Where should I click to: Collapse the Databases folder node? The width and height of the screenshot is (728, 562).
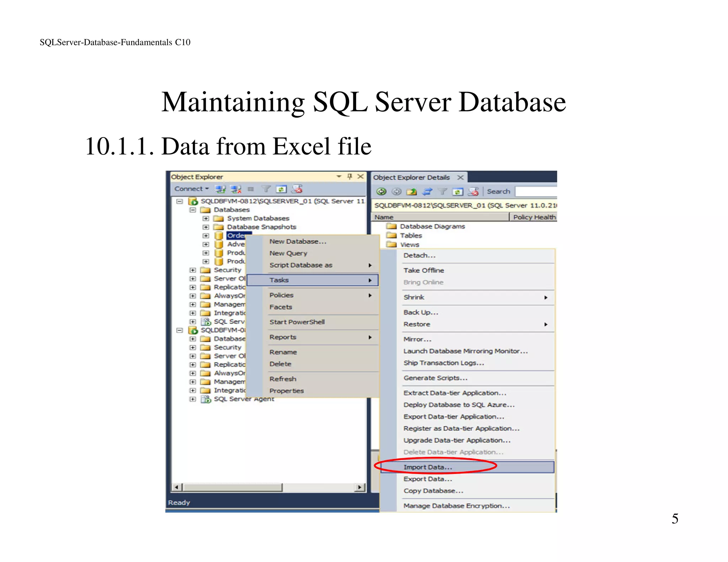pyautogui.click(x=193, y=210)
